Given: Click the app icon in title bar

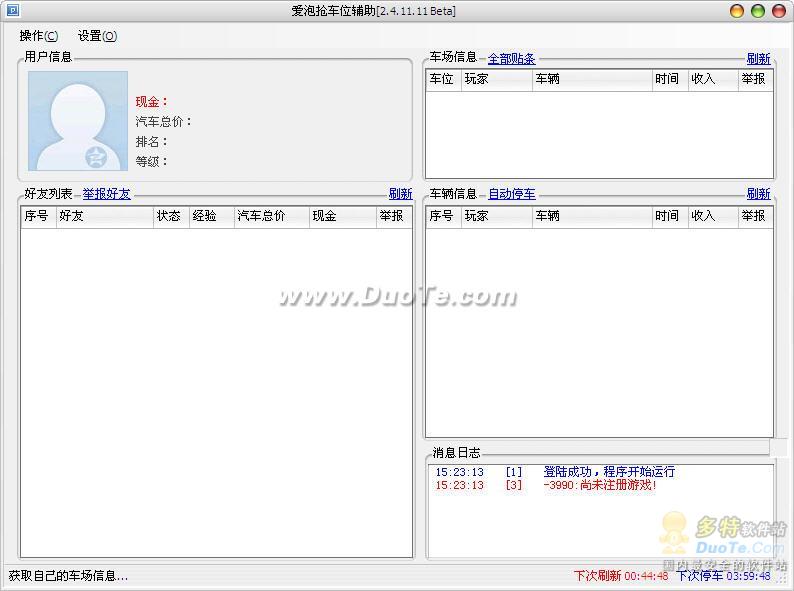Looking at the screenshot, I should coord(13,10).
